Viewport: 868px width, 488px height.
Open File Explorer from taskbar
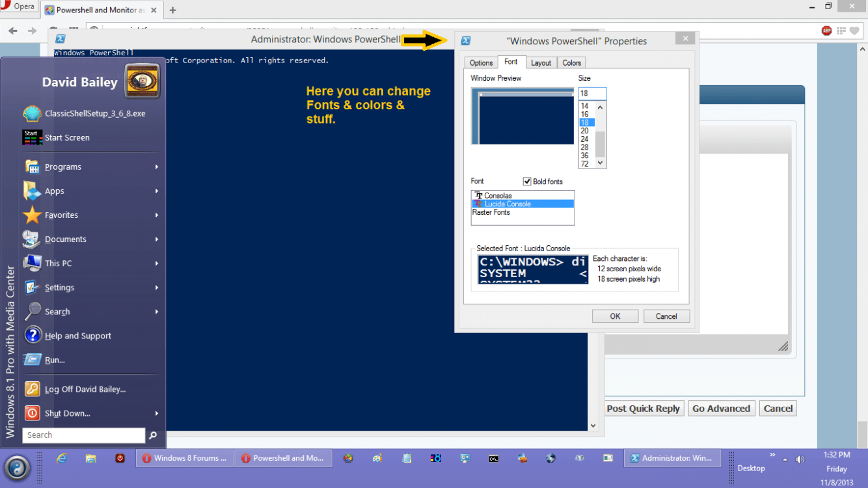91,458
